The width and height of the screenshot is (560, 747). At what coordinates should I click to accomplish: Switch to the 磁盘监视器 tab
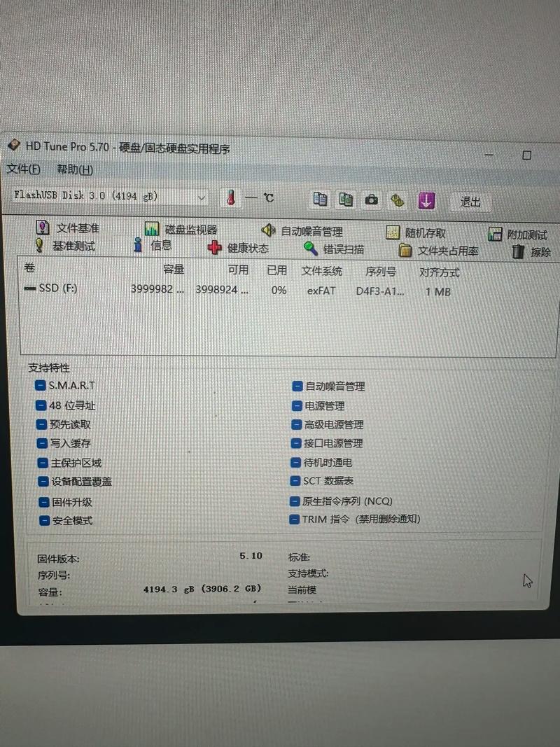pyautogui.click(x=181, y=230)
